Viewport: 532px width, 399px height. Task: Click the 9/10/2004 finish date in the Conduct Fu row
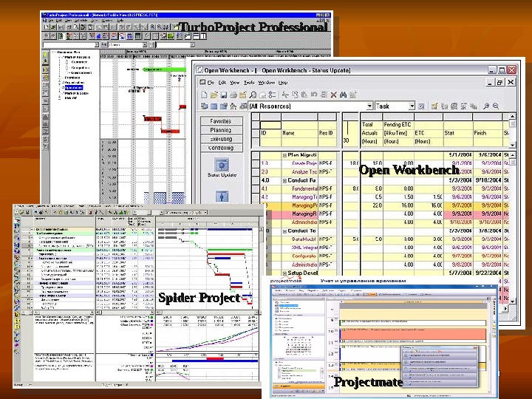point(488,180)
